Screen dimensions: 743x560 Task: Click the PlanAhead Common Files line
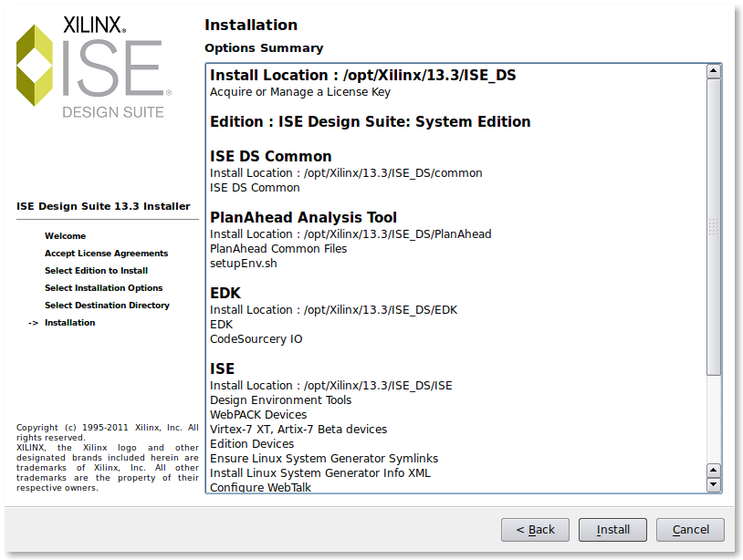tap(278, 249)
